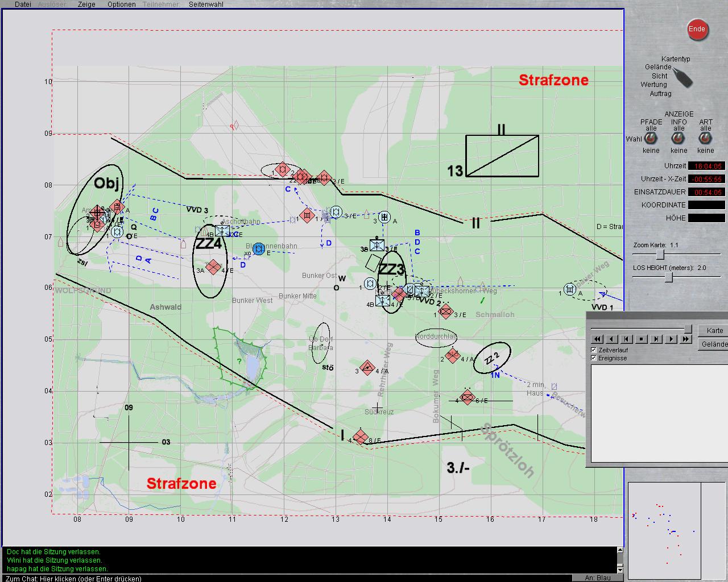The image size is (728, 582).
Task: Toggle the INFO display switch
Action: (x=679, y=139)
